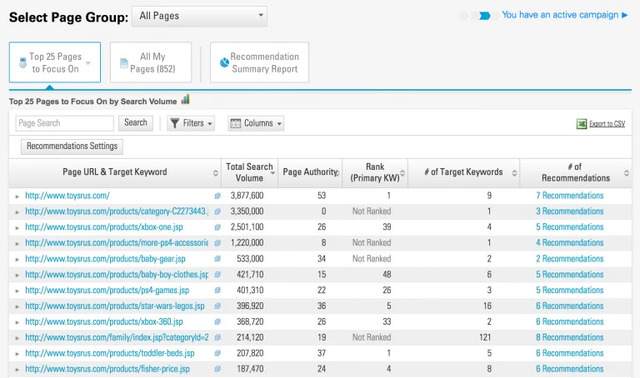Open the 'You have an active campaign' link
Screen dimensions: 640x378
click(564, 15)
